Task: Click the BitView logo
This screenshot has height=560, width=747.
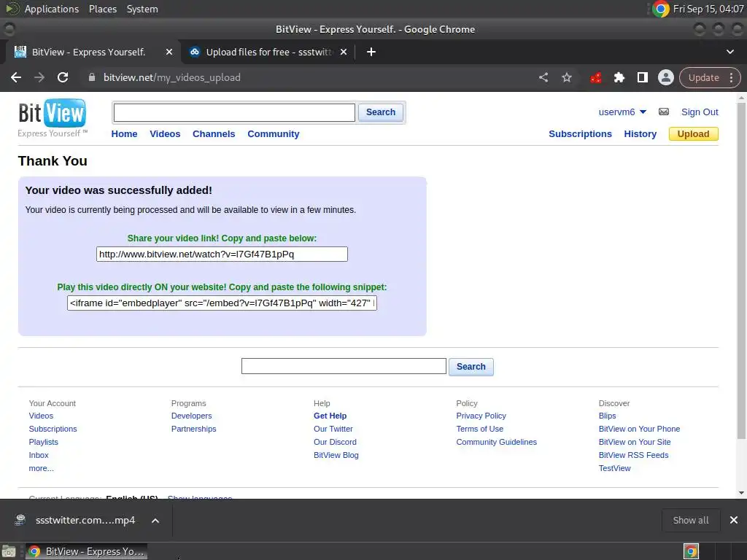Action: tap(53, 118)
